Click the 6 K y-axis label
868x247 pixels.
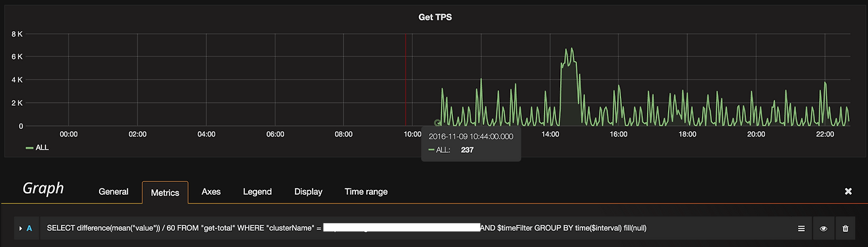(18, 56)
